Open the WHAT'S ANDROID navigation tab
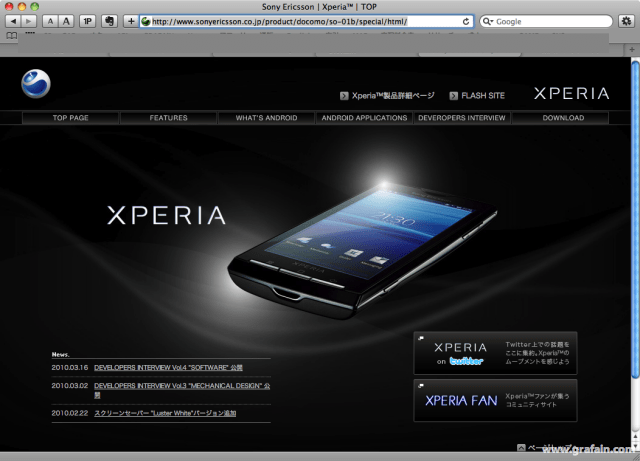The image size is (640, 461). [267, 118]
